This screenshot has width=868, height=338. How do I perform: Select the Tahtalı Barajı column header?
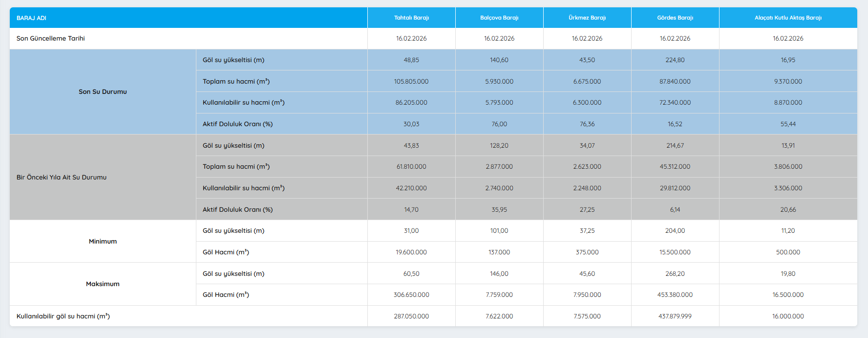click(x=411, y=18)
